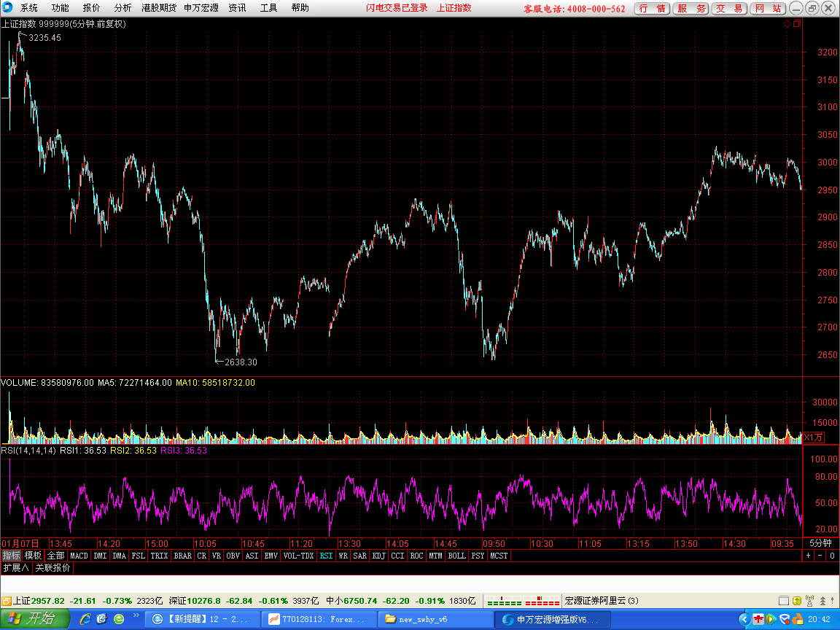Switch to the MACD indicator
The width and height of the screenshot is (840, 630).
tap(79, 556)
